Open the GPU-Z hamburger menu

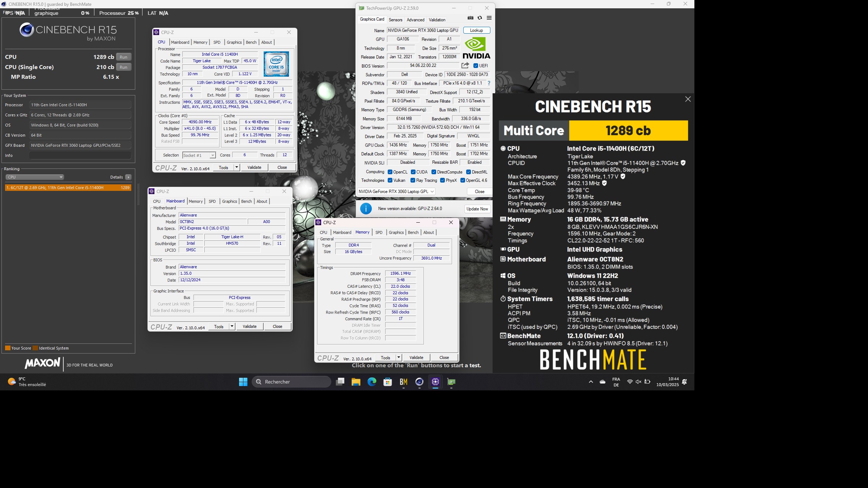coord(489,18)
